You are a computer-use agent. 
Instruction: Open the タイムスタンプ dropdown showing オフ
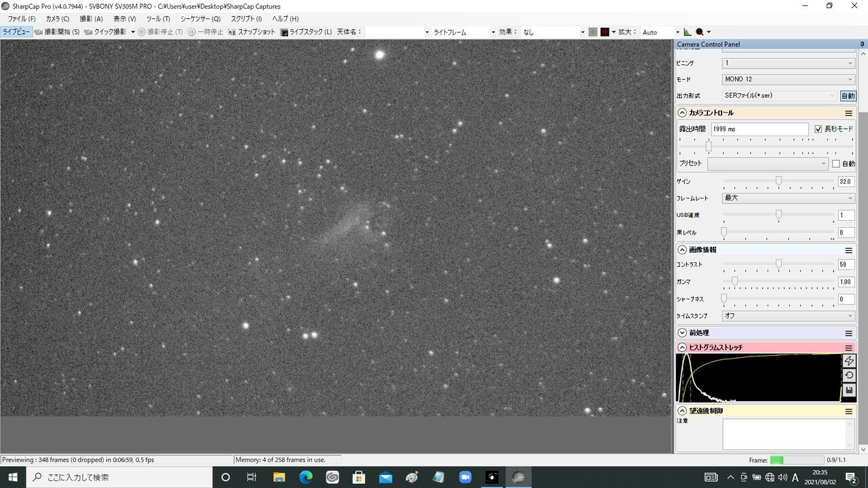pyautogui.click(x=788, y=316)
